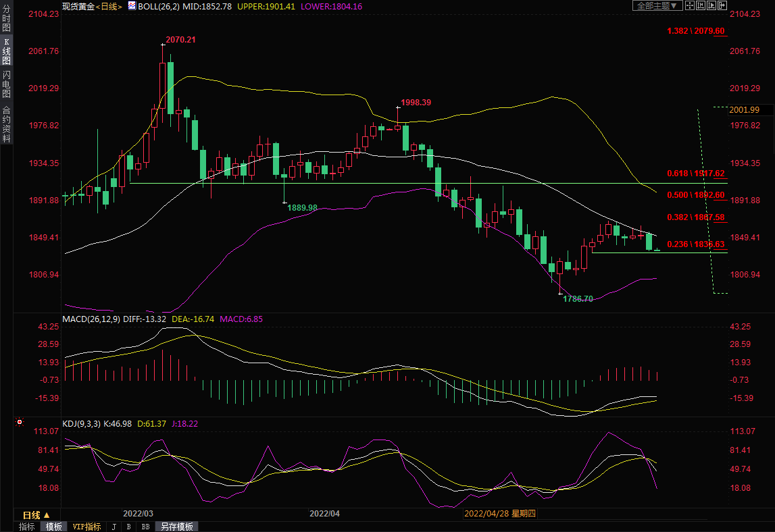Open the 全部主题 theme dropdown
Viewport: 775px width, 532px height.
tap(657, 5)
